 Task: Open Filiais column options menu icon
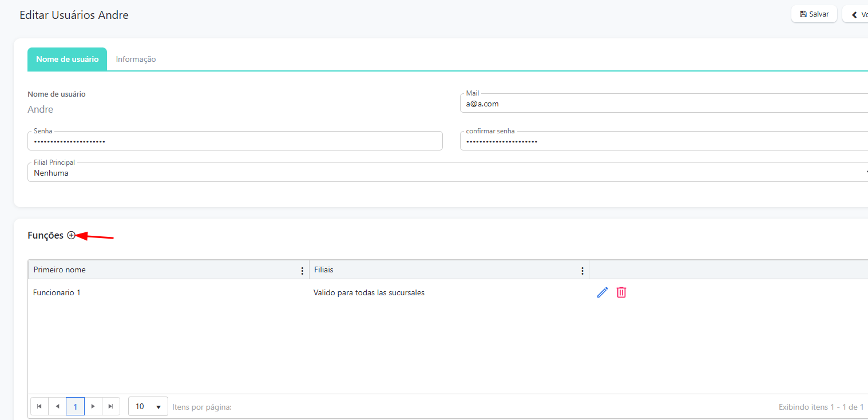pos(582,271)
